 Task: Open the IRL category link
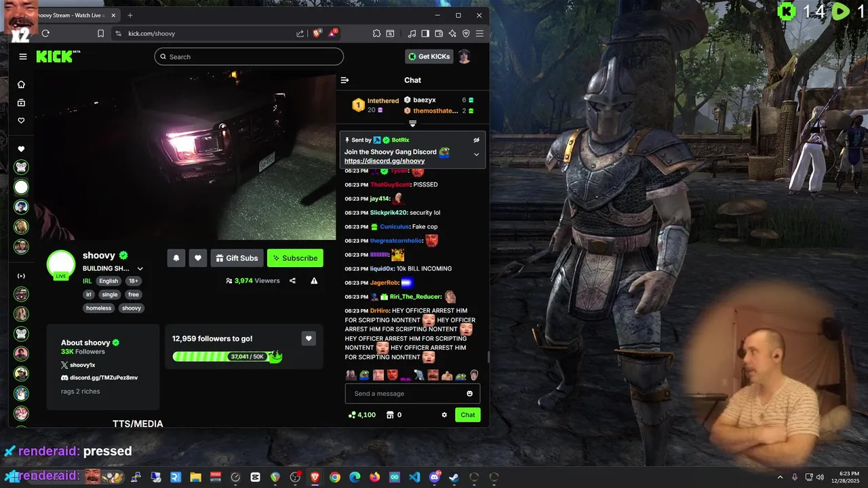coord(87,281)
